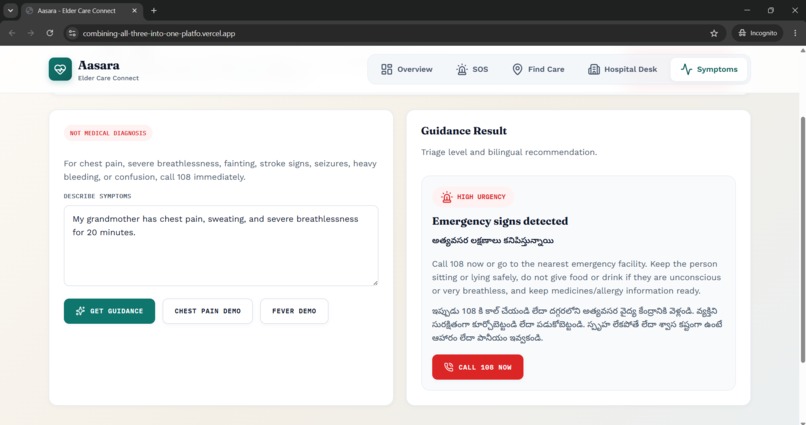This screenshot has width=806, height=425.
Task: Open the browser three-dot menu
Action: (x=795, y=33)
